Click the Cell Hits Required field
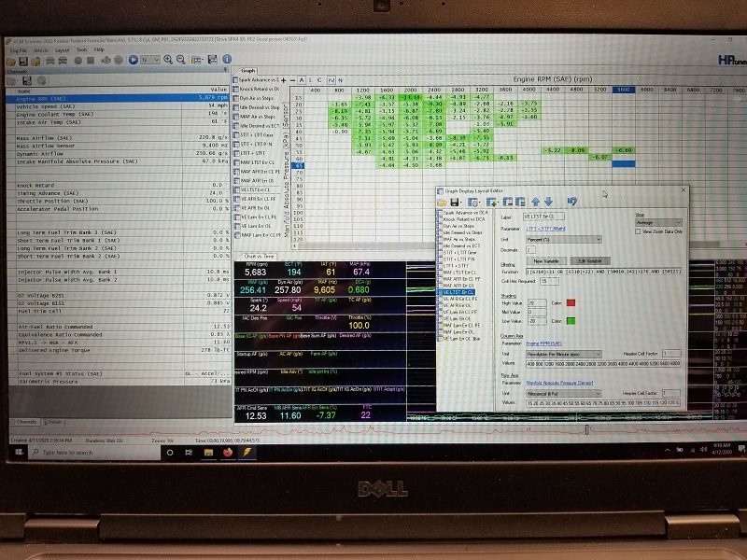Viewport: 747px width, 560px height. (x=549, y=281)
